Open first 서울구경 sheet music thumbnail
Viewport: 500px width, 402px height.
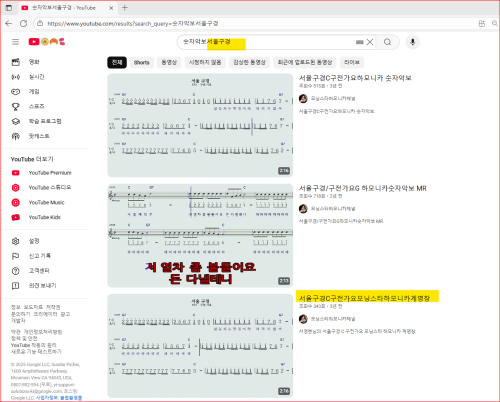(200, 125)
